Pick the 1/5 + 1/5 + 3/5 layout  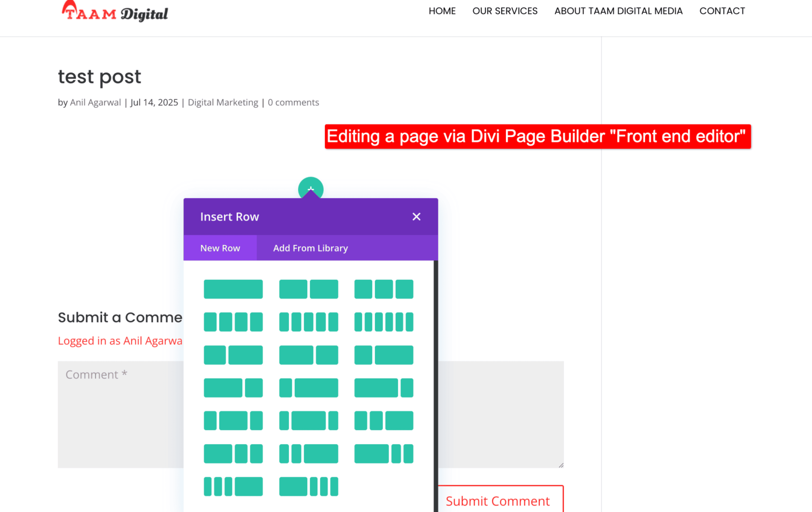[309, 454]
